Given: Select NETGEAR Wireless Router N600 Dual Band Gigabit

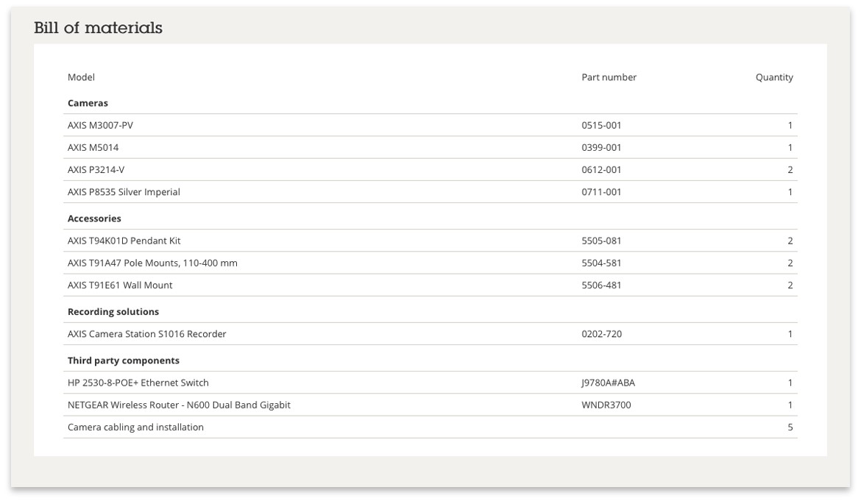Looking at the screenshot, I should tap(179, 405).
